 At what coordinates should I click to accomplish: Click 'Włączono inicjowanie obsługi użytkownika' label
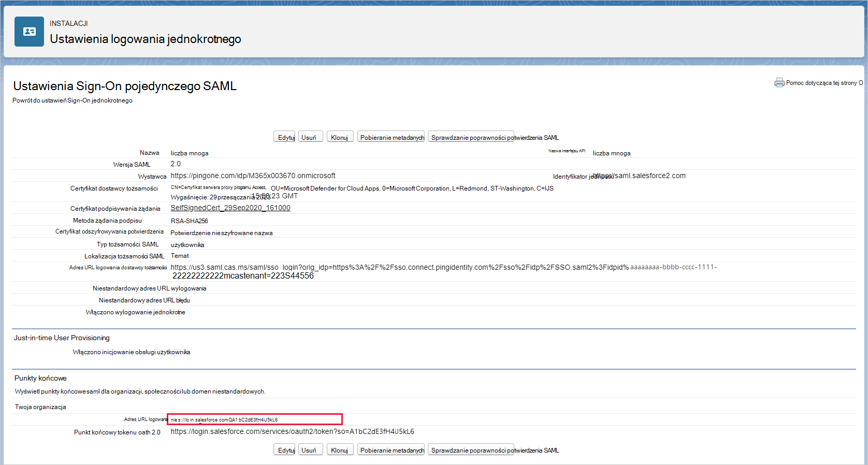pos(132,352)
